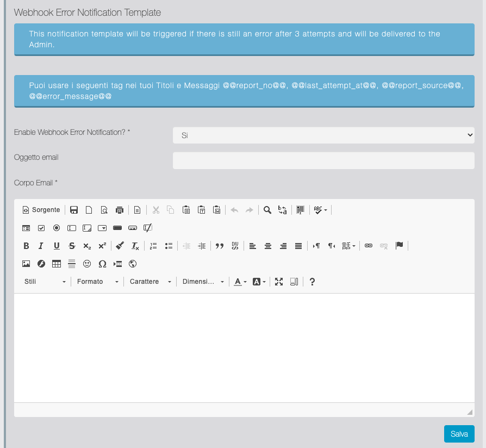Insert a radio button form element
Image resolution: width=486 pixels, height=448 pixels.
[57, 228]
